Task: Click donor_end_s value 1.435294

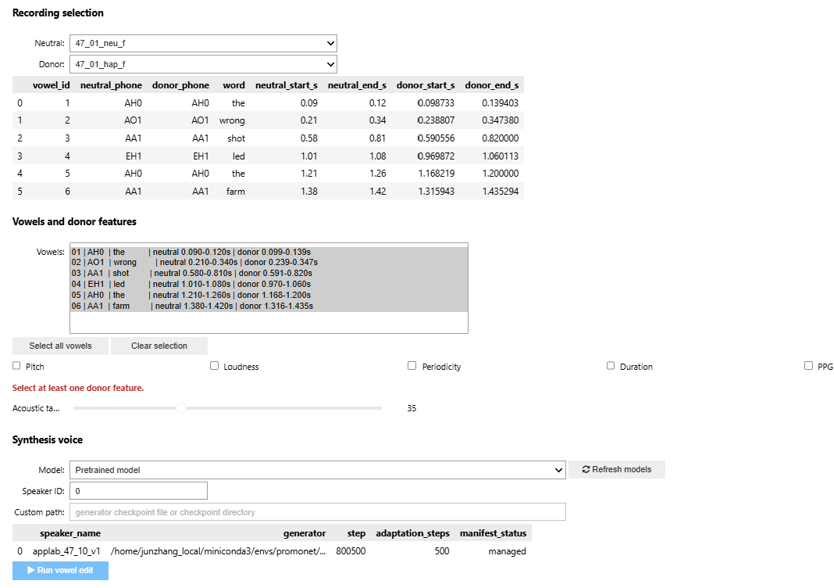Action: point(500,192)
